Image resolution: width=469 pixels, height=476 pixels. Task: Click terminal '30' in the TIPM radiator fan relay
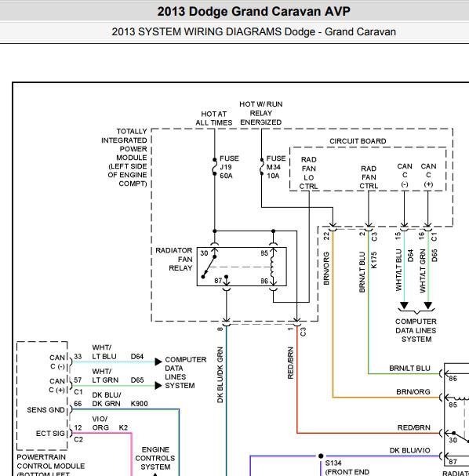point(204,253)
